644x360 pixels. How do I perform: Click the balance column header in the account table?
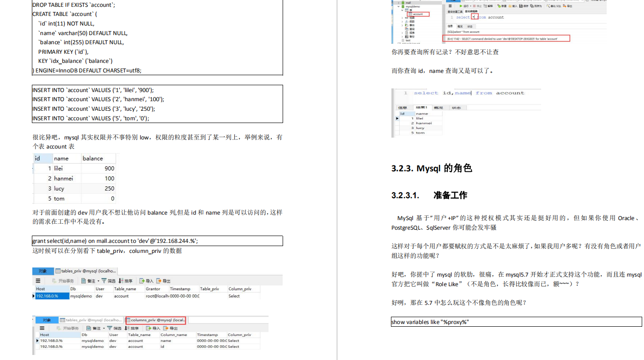tap(98, 159)
